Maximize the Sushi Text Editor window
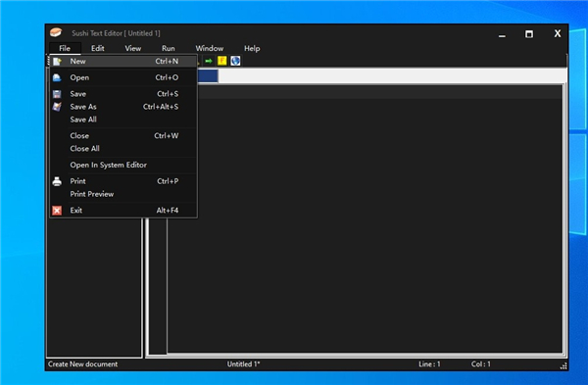 pyautogui.click(x=529, y=34)
